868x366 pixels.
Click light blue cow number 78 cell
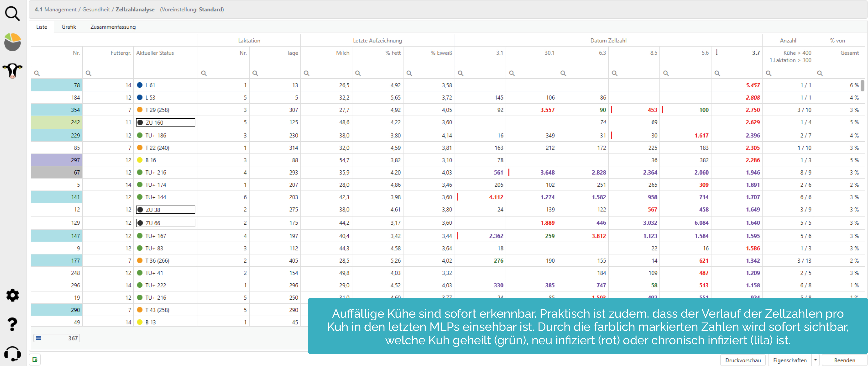point(57,85)
